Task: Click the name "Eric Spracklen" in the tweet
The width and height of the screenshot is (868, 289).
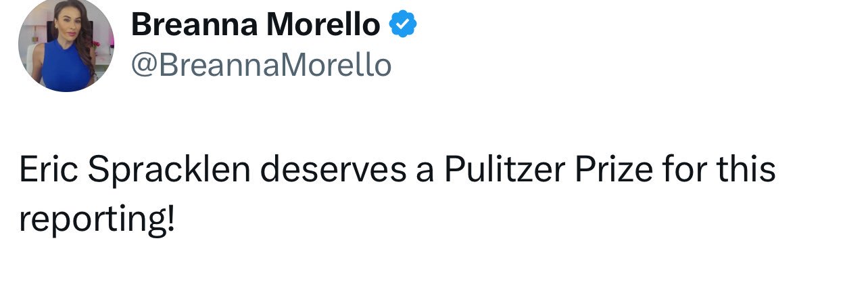Action: click(135, 171)
